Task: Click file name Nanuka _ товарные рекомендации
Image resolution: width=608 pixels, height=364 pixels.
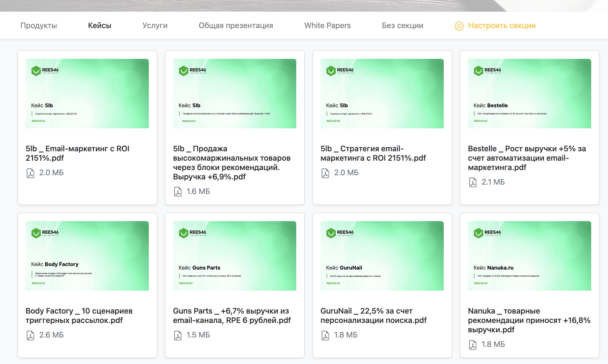Action: point(529,320)
